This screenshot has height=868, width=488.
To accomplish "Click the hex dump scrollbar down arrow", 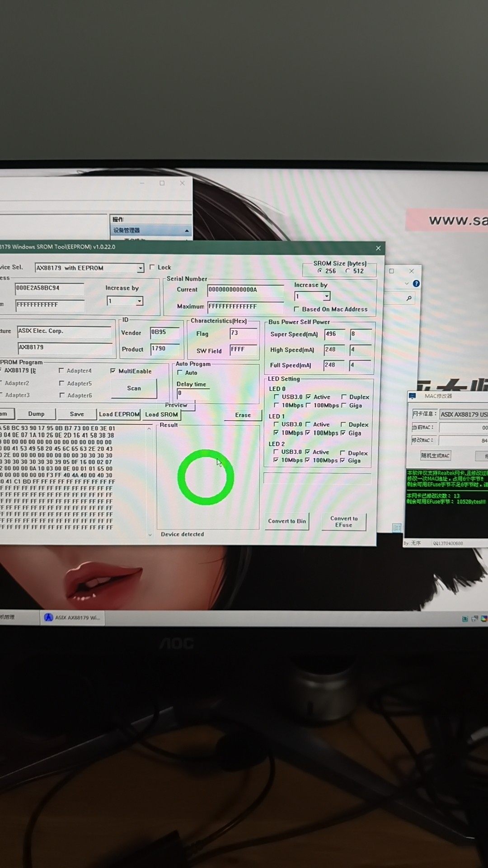I will (150, 534).
